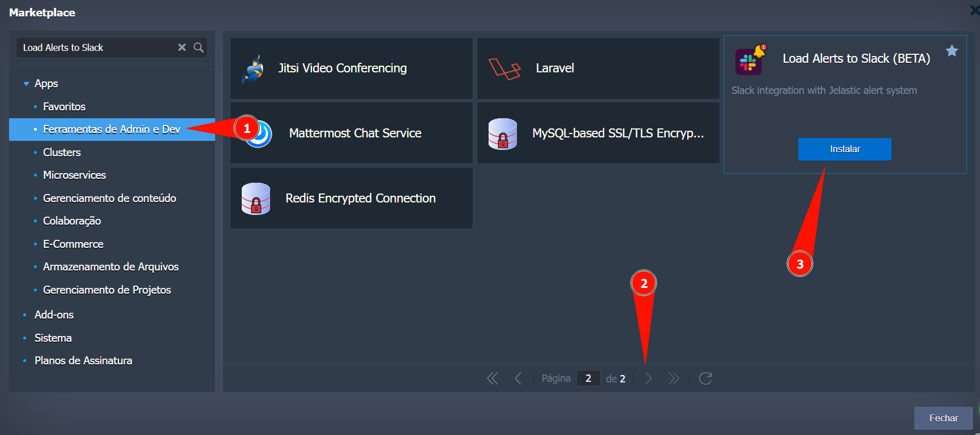The image size is (980, 435).
Task: Select the Jitsi Video Conferencing title
Action: coord(343,68)
